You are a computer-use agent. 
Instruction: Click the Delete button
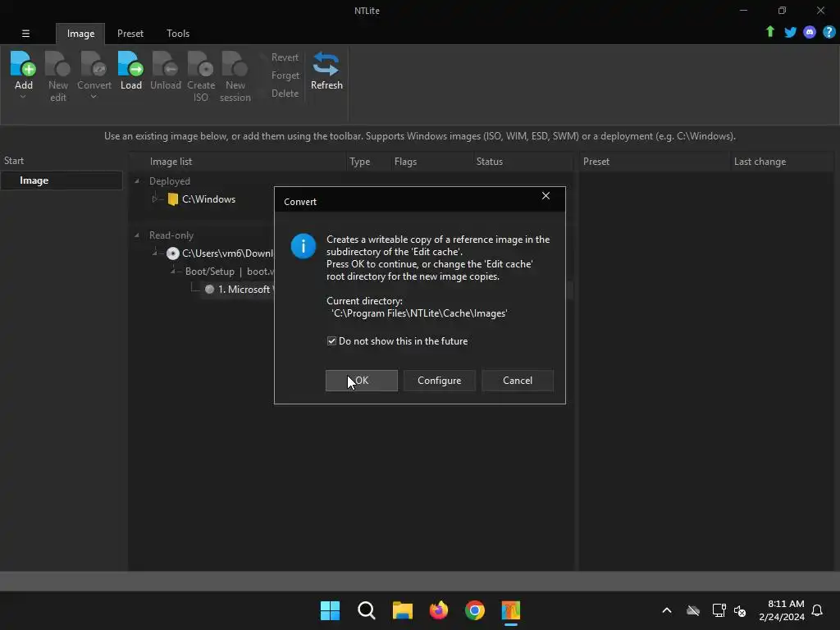coord(285,94)
